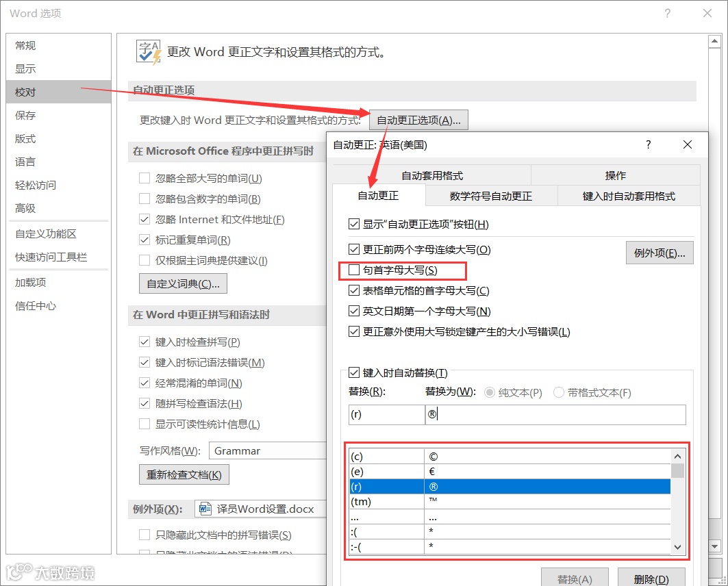Toggle 经常混淆的单词 checkbox
This screenshot has height=586, width=728.
[145, 383]
